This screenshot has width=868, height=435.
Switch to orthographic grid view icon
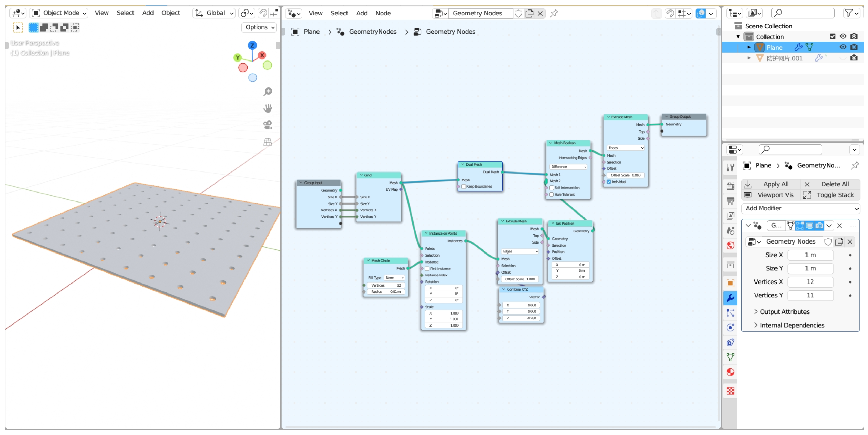pyautogui.click(x=268, y=142)
